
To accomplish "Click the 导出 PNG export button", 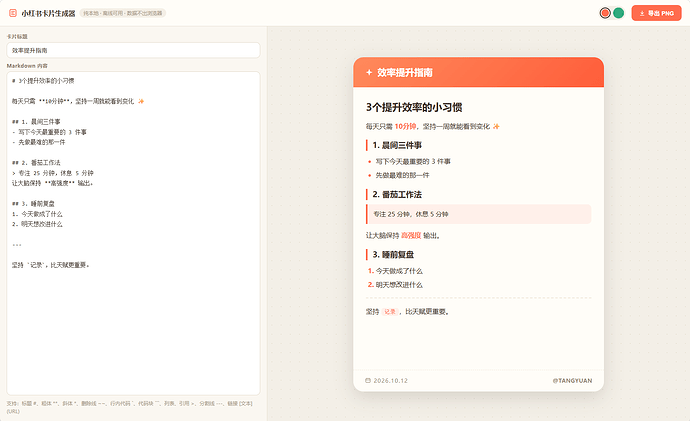I will pyautogui.click(x=657, y=13).
